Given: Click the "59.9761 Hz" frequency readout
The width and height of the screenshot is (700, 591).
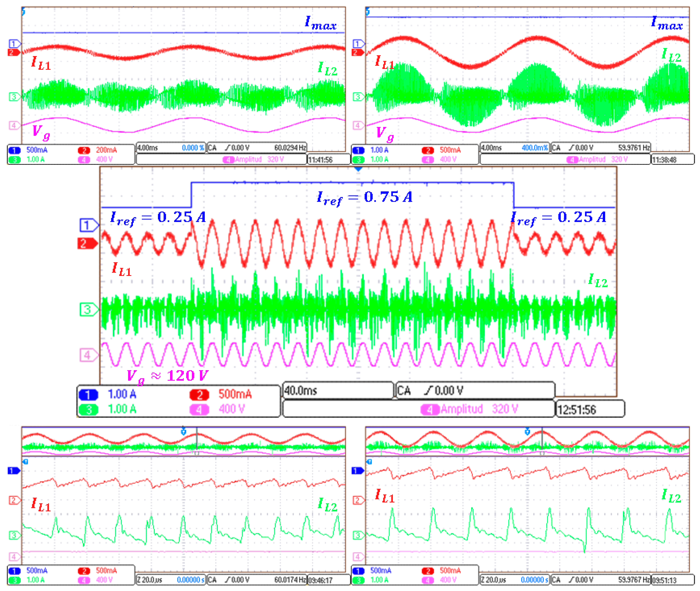Looking at the screenshot, I should pyautogui.click(x=634, y=147).
